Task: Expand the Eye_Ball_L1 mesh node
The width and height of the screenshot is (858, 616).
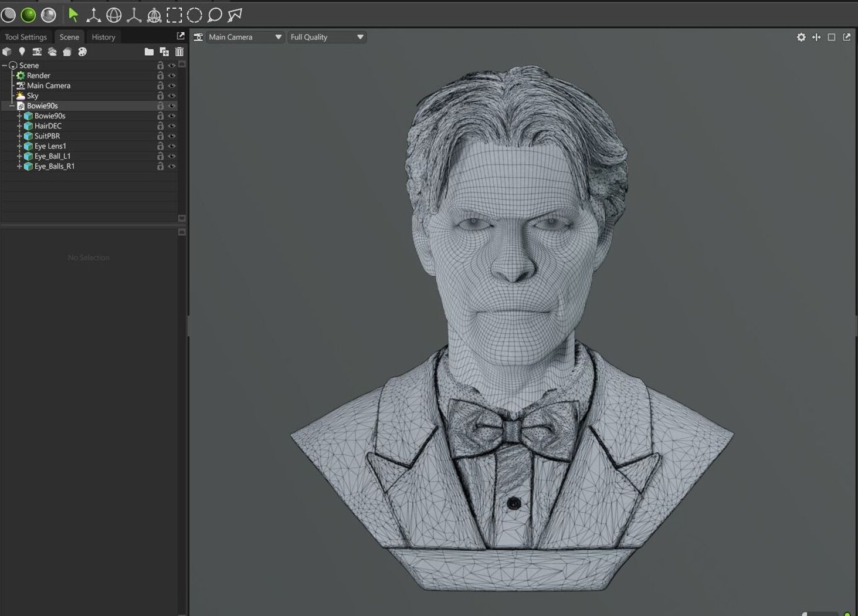Action: pyautogui.click(x=19, y=156)
